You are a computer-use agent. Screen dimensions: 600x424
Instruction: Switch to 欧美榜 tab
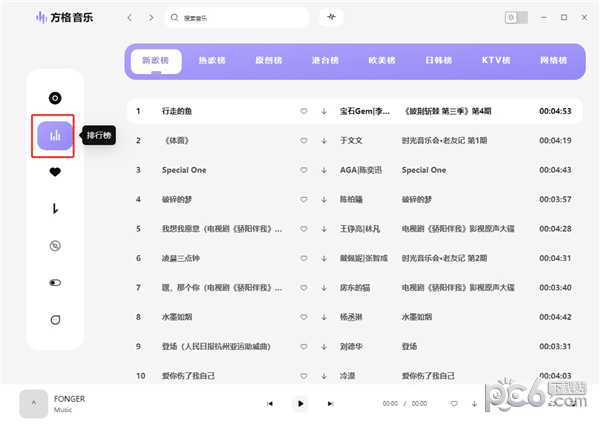(x=382, y=60)
